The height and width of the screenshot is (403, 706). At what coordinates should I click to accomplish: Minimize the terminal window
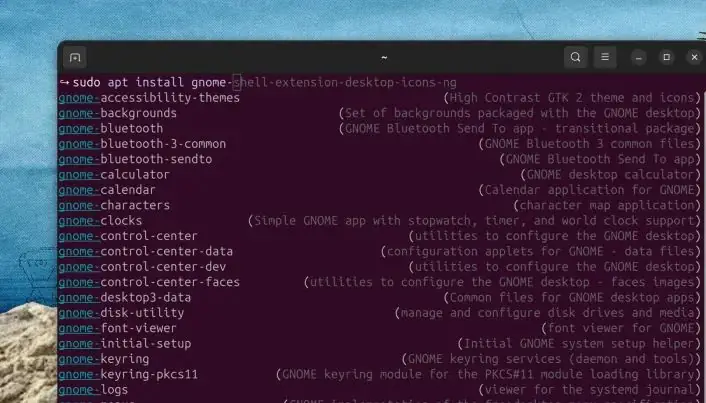tap(638, 58)
